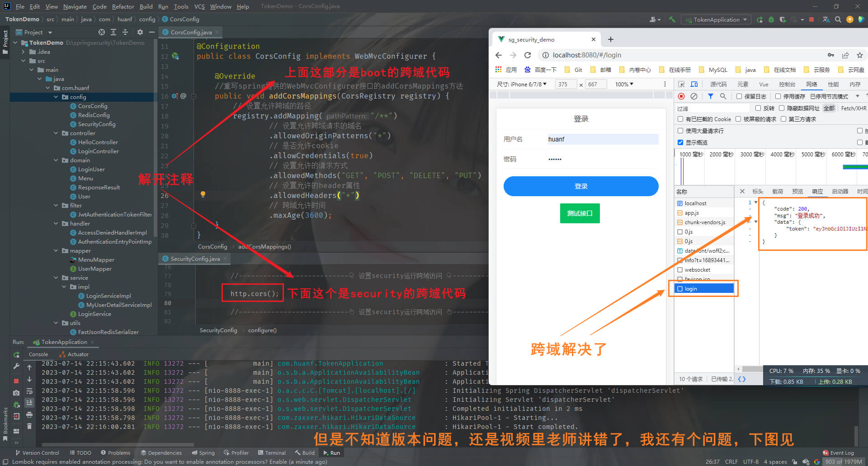Switch to the 预览 response tab
The image size is (868, 466).
pyautogui.click(x=797, y=191)
